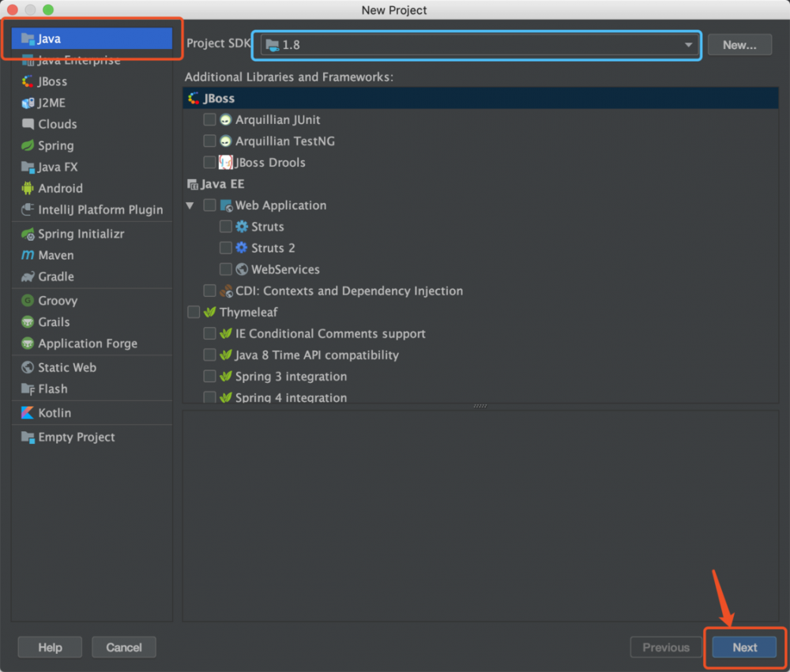Select the Java Enterprise project type
This screenshot has height=672, width=790.
(92, 61)
